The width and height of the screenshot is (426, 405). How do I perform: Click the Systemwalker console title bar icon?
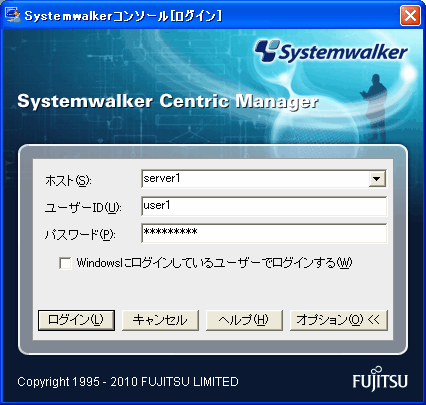[13, 15]
